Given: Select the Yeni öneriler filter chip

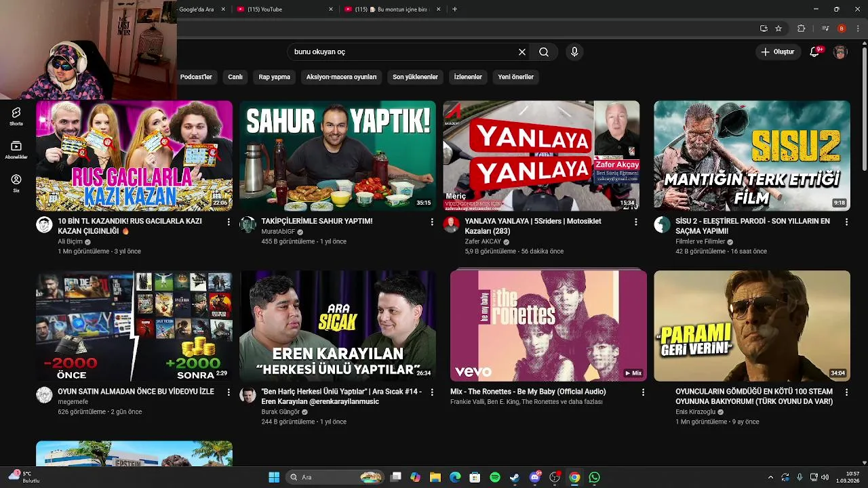Looking at the screenshot, I should [x=516, y=77].
